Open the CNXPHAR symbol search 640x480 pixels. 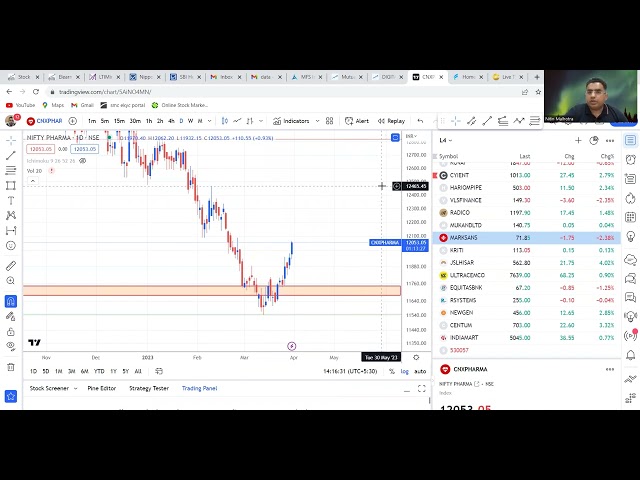[x=44, y=121]
